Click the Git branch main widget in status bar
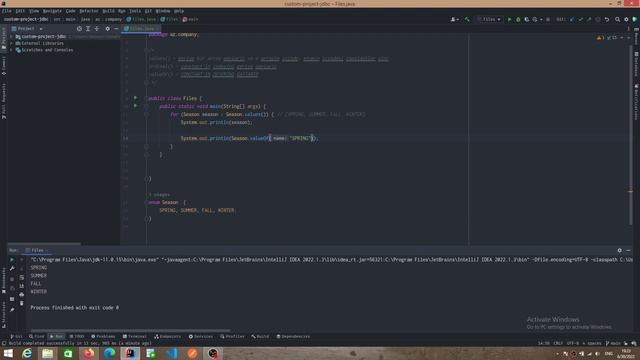Viewport: 640px width, 360px height. (613, 343)
